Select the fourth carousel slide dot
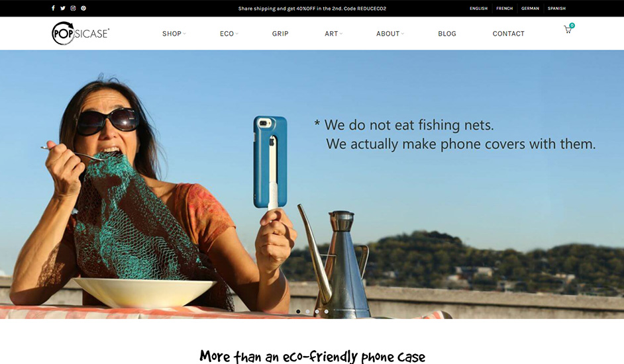This screenshot has height=364, width=624. pos(327,312)
